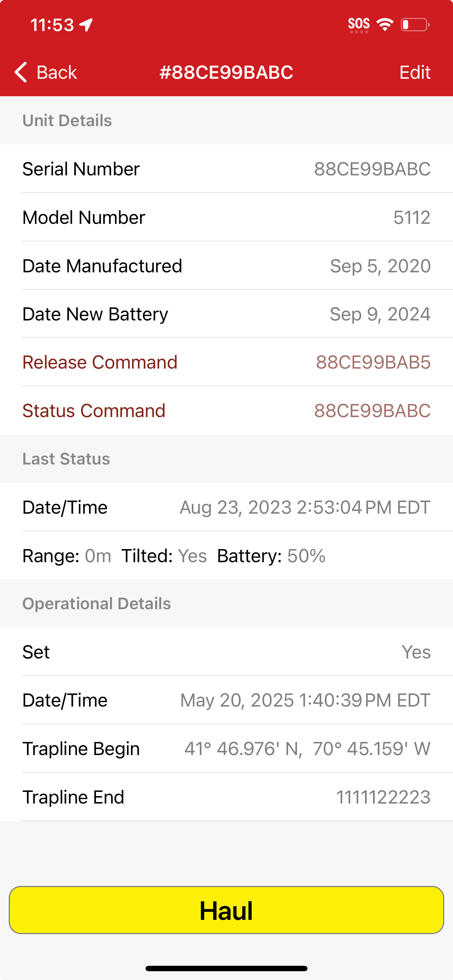Screen dimensions: 453x980
Task: Select the Trapline Begin coordinates row
Action: point(226,748)
